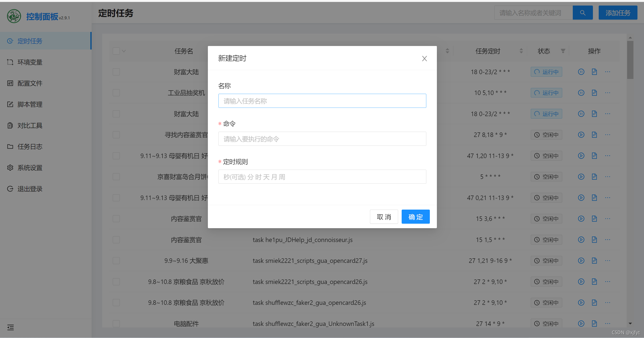Click command text task he1pu_JDHelp_jd_connoisseur.js

click(302, 240)
